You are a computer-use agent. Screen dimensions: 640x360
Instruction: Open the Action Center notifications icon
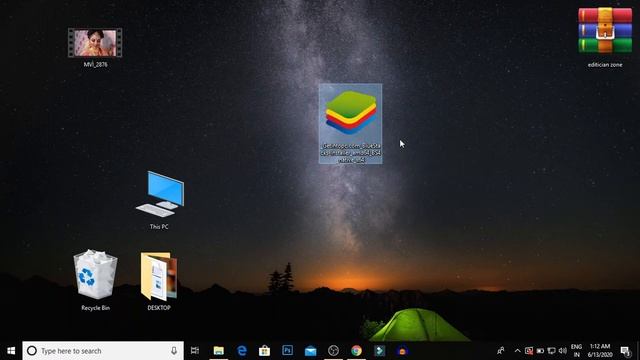pos(625,351)
